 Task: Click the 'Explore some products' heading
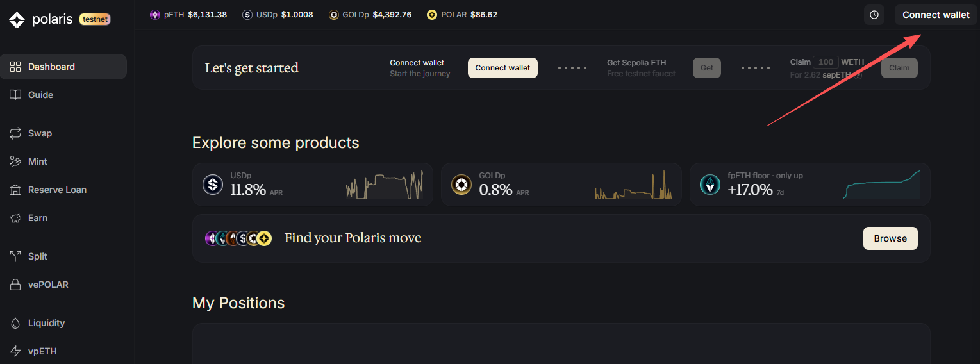point(276,142)
